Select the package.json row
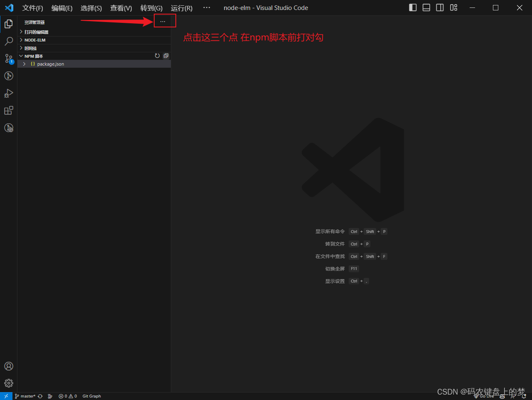 [x=94, y=64]
